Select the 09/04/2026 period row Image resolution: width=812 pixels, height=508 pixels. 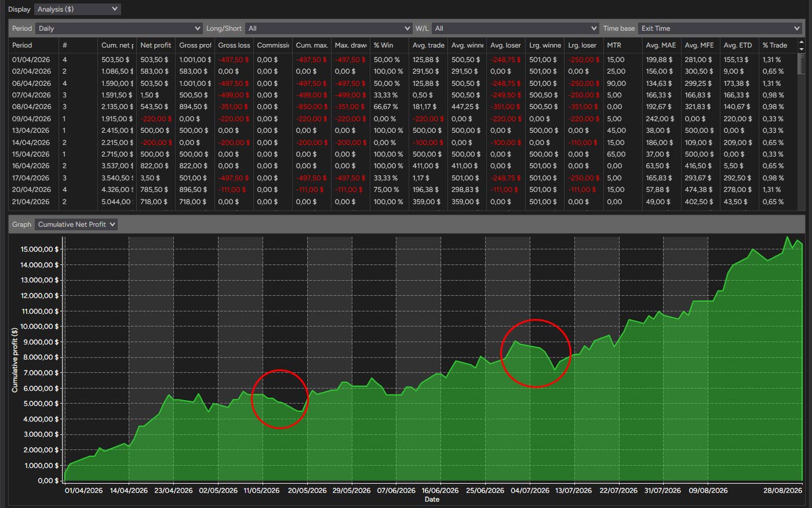(403, 119)
